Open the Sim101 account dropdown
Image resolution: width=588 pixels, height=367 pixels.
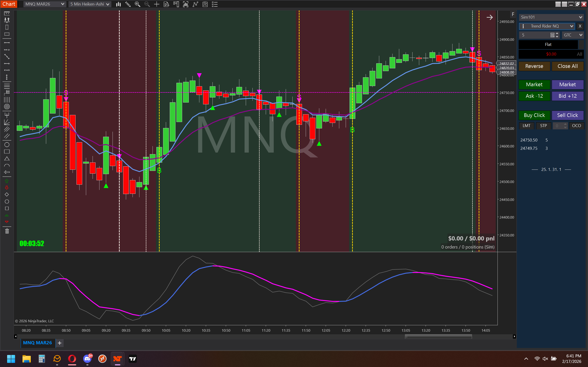[551, 17]
